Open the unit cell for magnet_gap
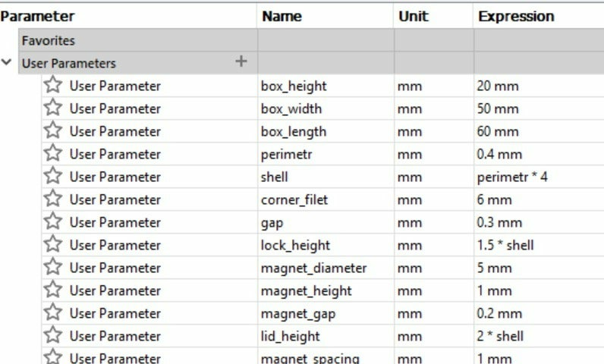 410,313
